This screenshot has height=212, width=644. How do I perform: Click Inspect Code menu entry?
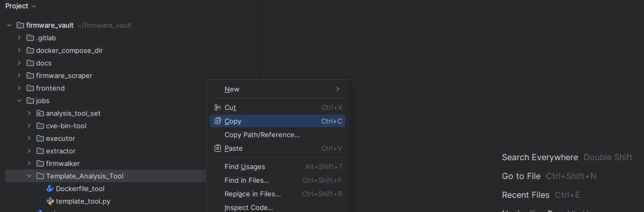point(249,207)
